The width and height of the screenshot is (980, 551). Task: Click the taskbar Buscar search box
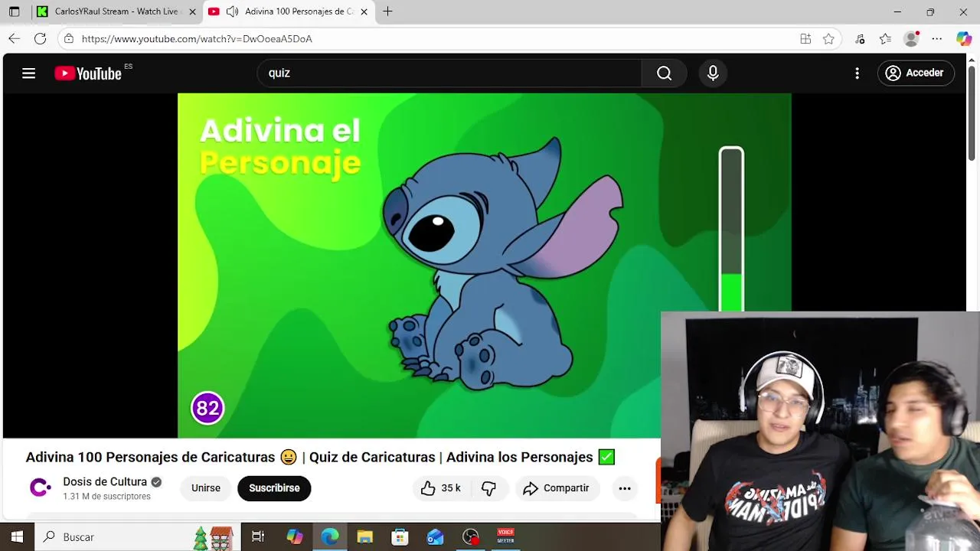137,537
